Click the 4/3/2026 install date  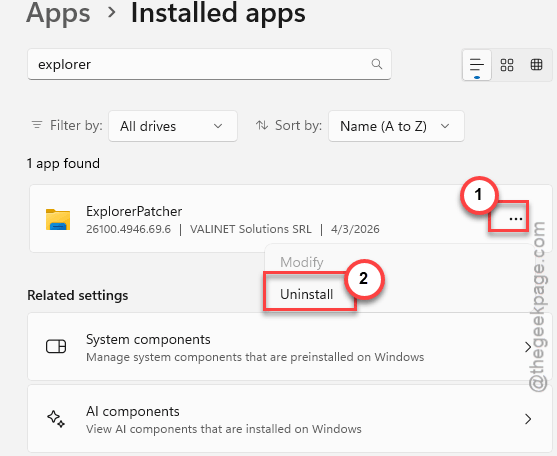[355, 229]
